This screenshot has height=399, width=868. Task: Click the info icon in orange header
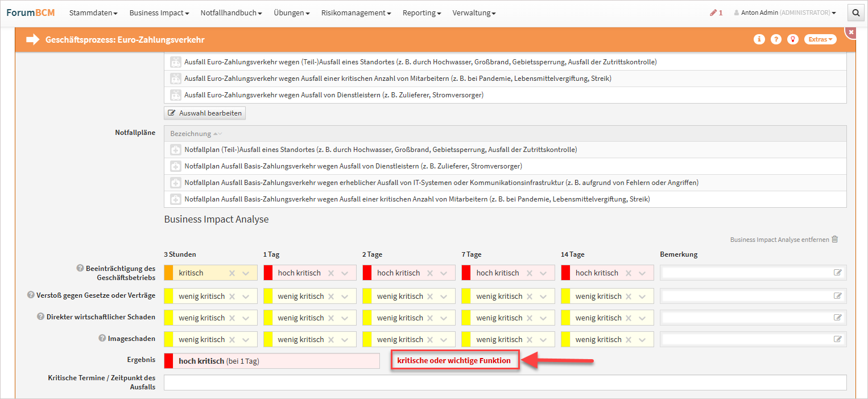coord(759,39)
